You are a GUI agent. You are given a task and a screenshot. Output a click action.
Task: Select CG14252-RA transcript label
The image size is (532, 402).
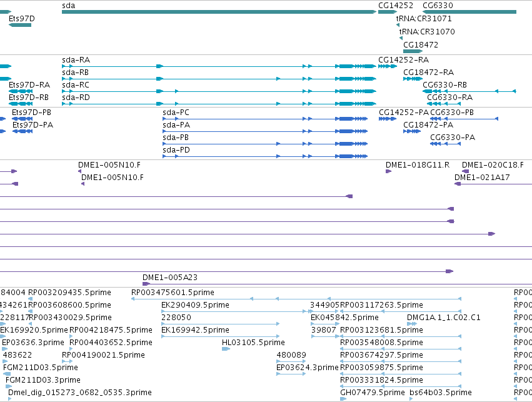pyautogui.click(x=404, y=60)
